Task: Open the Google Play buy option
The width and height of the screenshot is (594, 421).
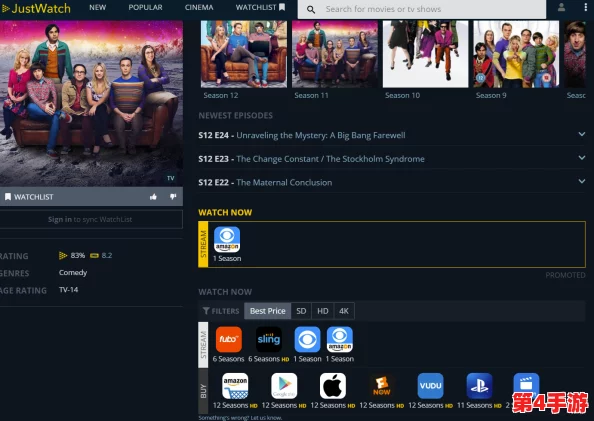Action: (x=284, y=386)
